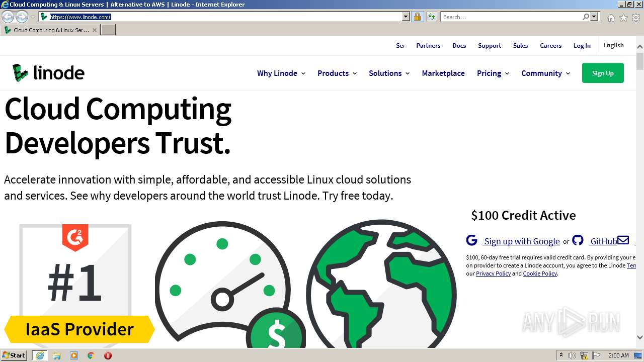Click the Google G icon
Image resolution: width=644 pixels, height=362 pixels.
pos(471,240)
